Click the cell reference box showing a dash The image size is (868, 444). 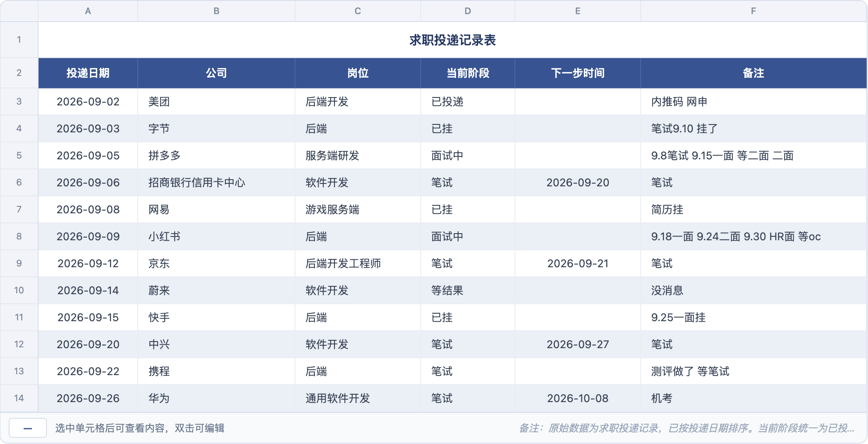(x=28, y=428)
